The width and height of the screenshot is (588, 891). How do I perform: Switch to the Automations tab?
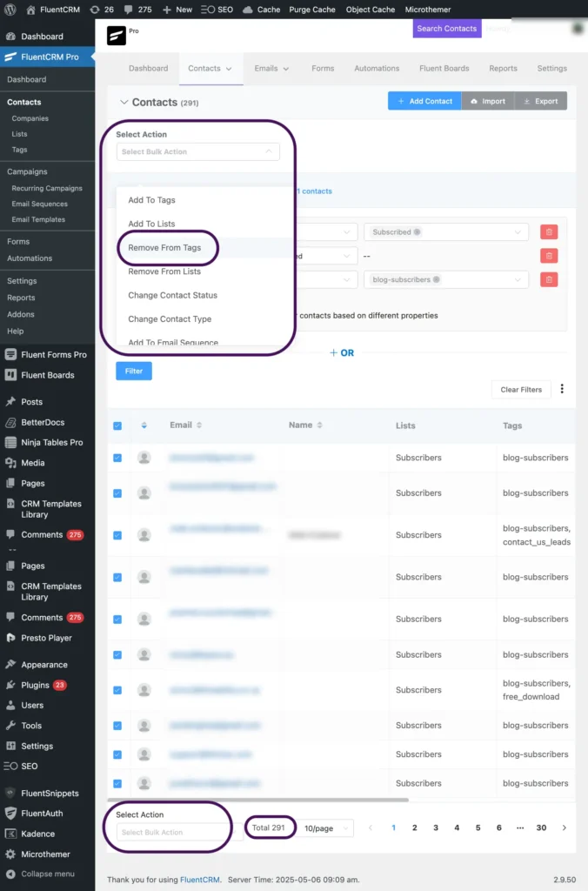coord(377,68)
